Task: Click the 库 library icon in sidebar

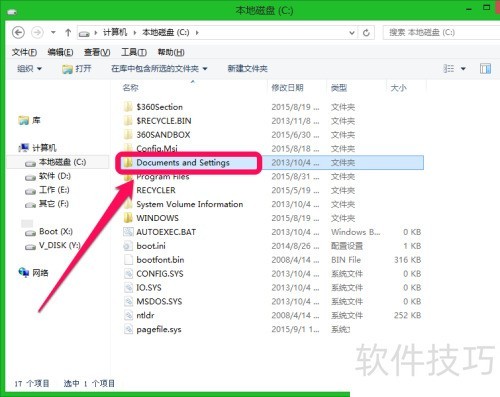Action: click(x=24, y=120)
